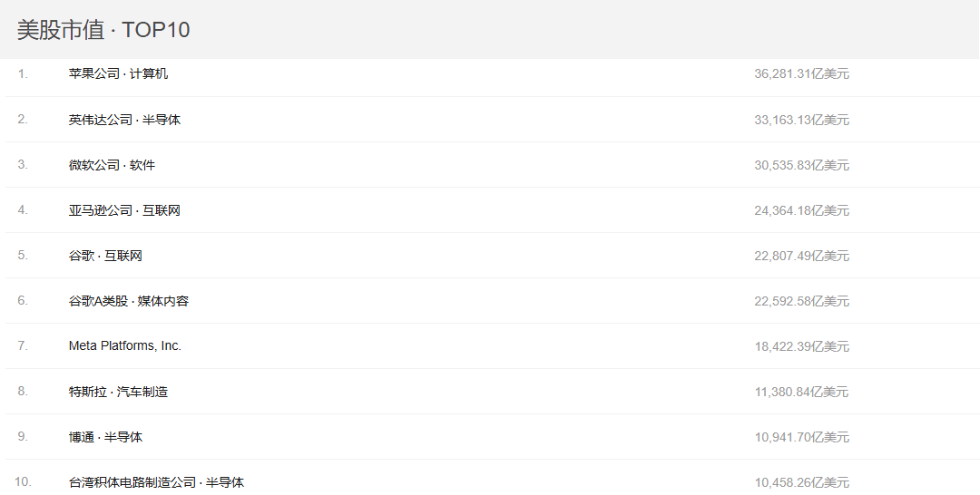Click market value 30,535.83亿美元
This screenshot has width=980, height=495.
click(802, 165)
